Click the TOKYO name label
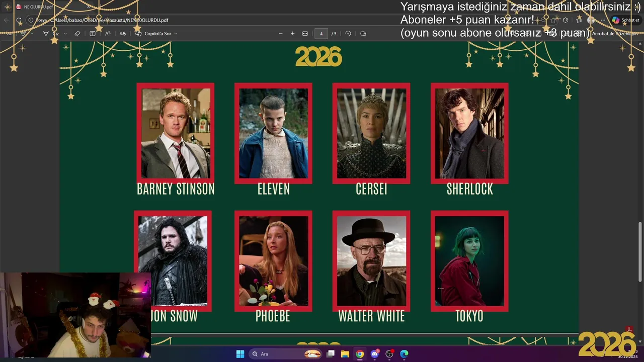 [x=469, y=316]
